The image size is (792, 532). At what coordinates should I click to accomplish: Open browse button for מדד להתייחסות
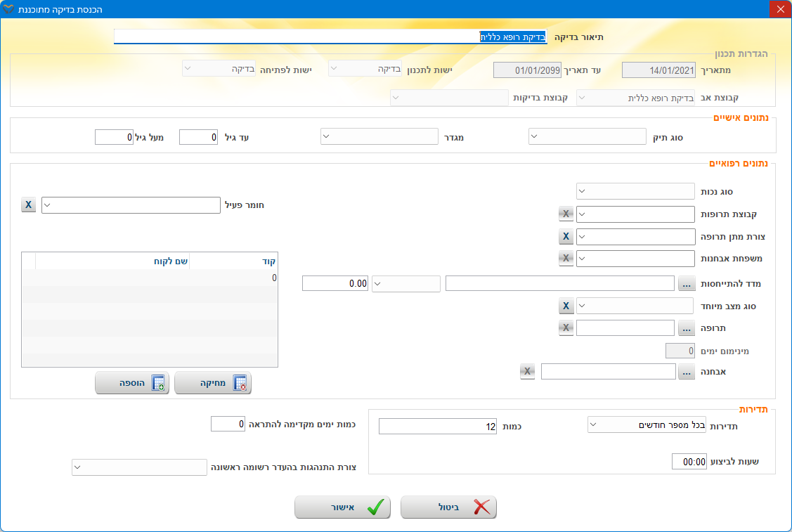(687, 283)
